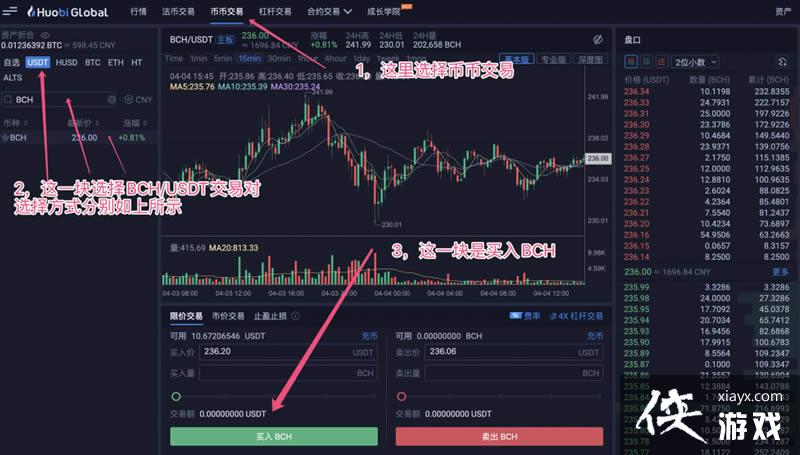
Task: Open the 法币交易 menu item
Action: 178,11
